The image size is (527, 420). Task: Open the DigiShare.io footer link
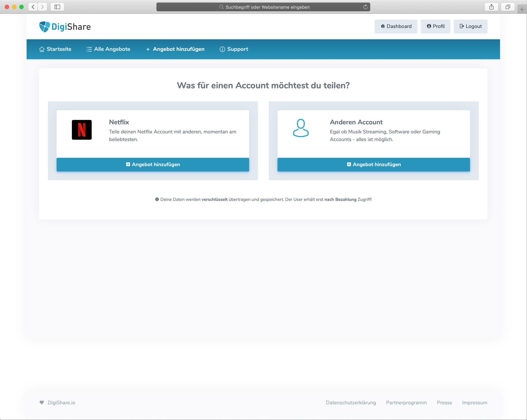pyautogui.click(x=61, y=403)
